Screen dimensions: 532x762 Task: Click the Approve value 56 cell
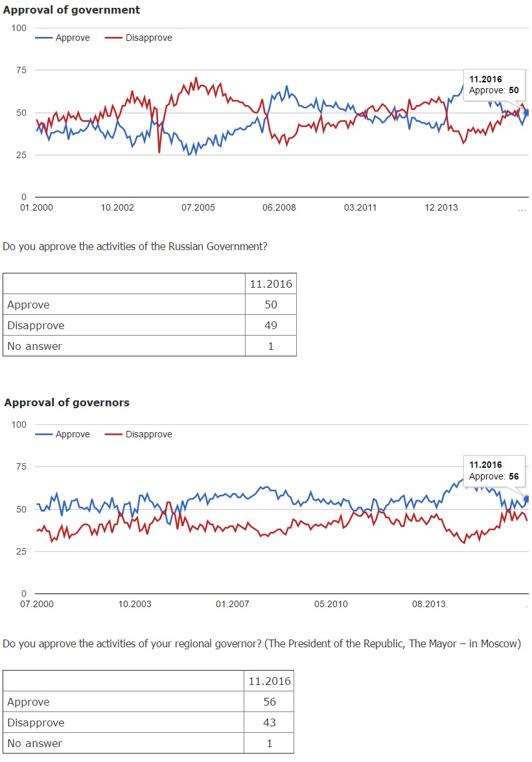coord(270,702)
